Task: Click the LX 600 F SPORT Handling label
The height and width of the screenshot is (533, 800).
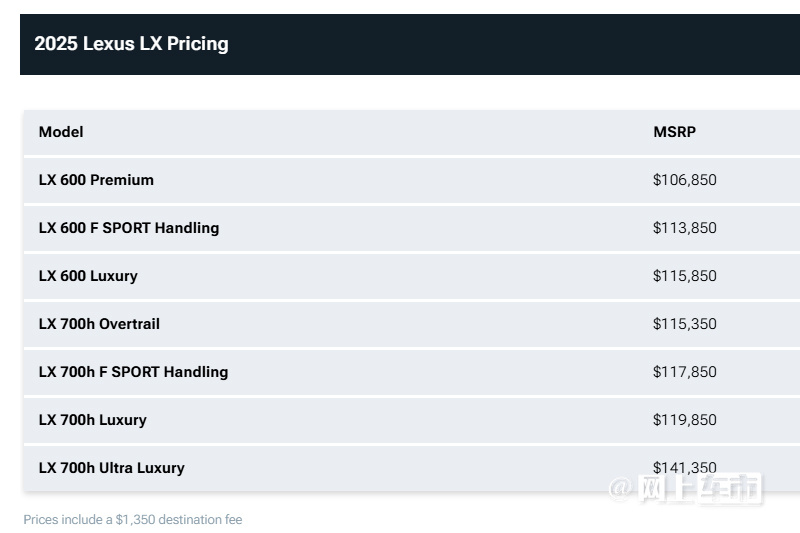Action: (129, 228)
